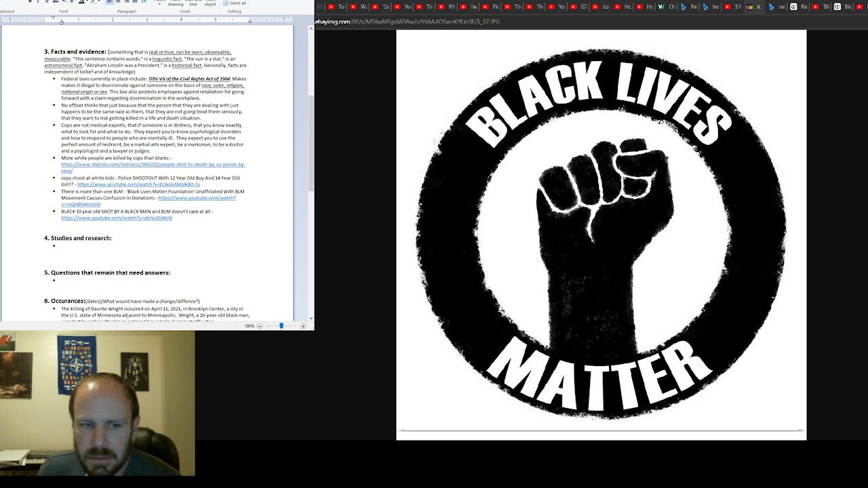Click the right indent marker on ruler
The image size is (868, 488).
tap(250, 21)
